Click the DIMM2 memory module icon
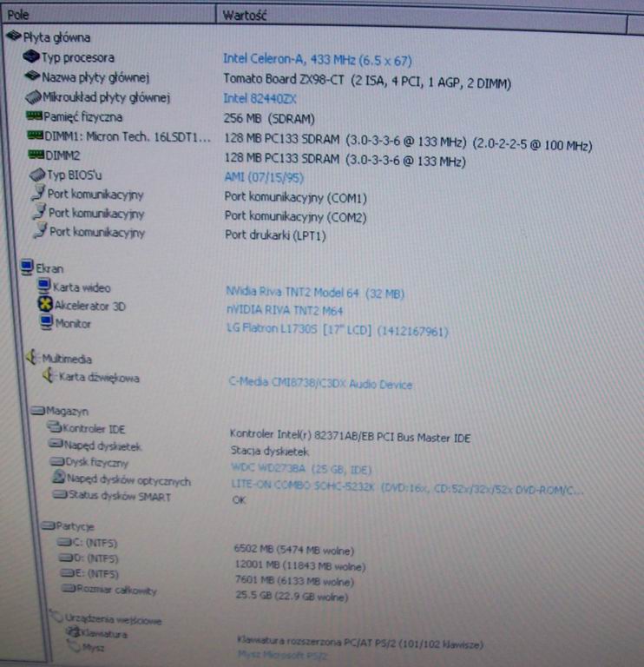Viewport: 644px width, 667px height. [x=36, y=154]
